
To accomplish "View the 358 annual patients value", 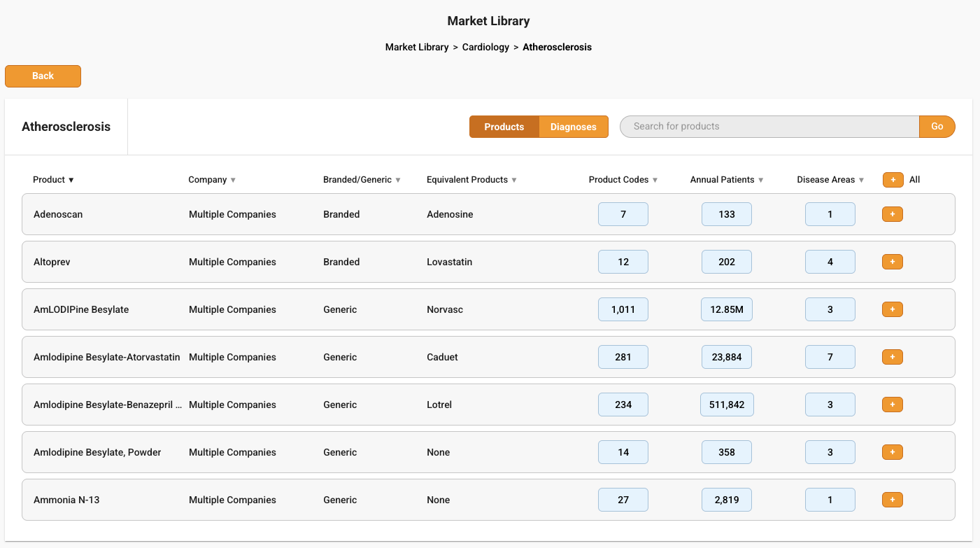I will [727, 452].
